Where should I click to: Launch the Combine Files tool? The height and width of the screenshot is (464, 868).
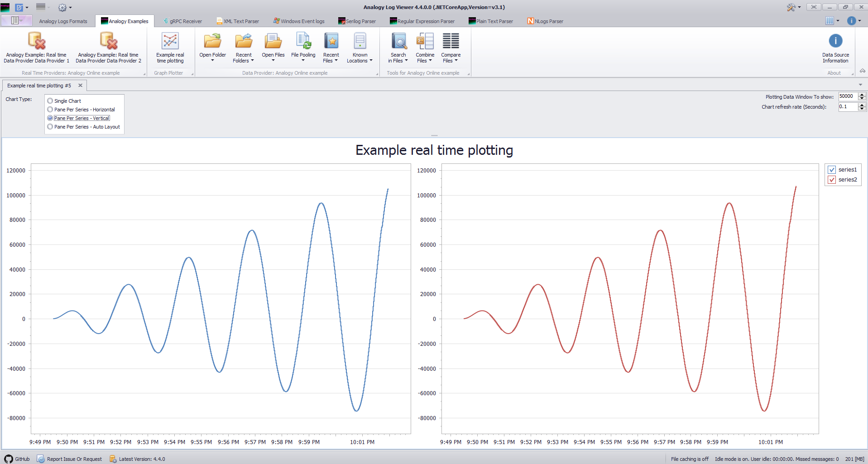[x=425, y=48]
